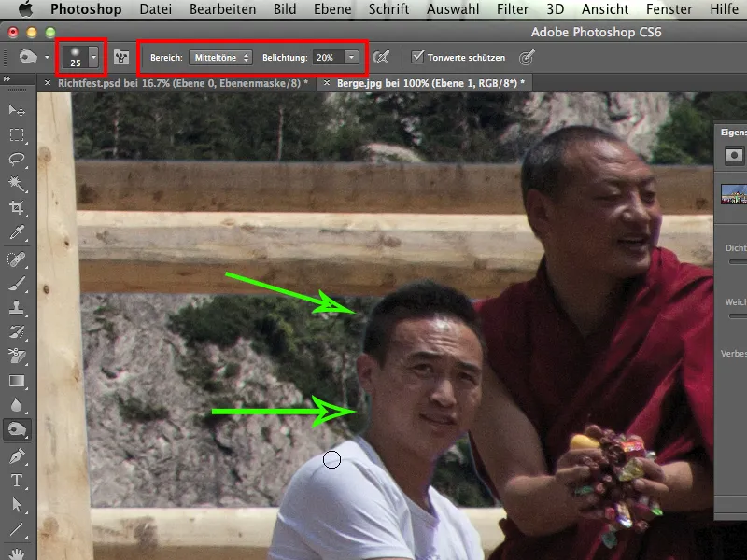Viewport: 747px width, 560px height.
Task: Switch to Richtfest.psd tab
Action: [x=183, y=83]
